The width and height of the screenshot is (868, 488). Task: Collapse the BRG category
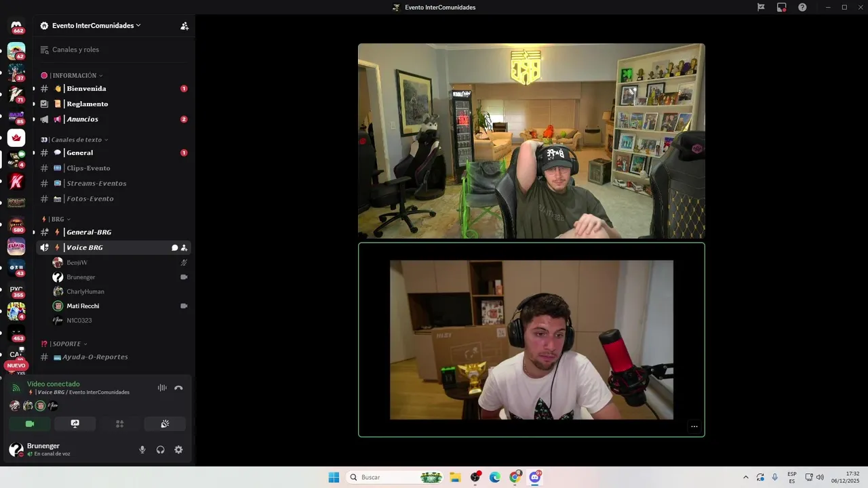coord(56,219)
